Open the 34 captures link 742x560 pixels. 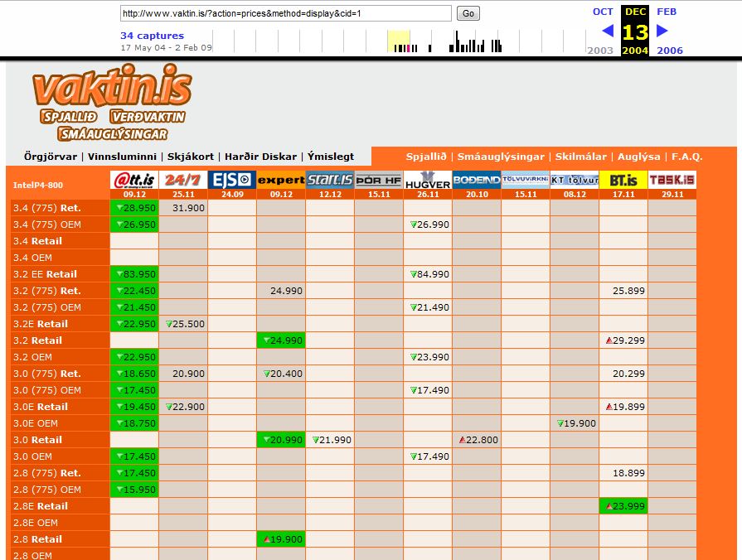point(152,36)
